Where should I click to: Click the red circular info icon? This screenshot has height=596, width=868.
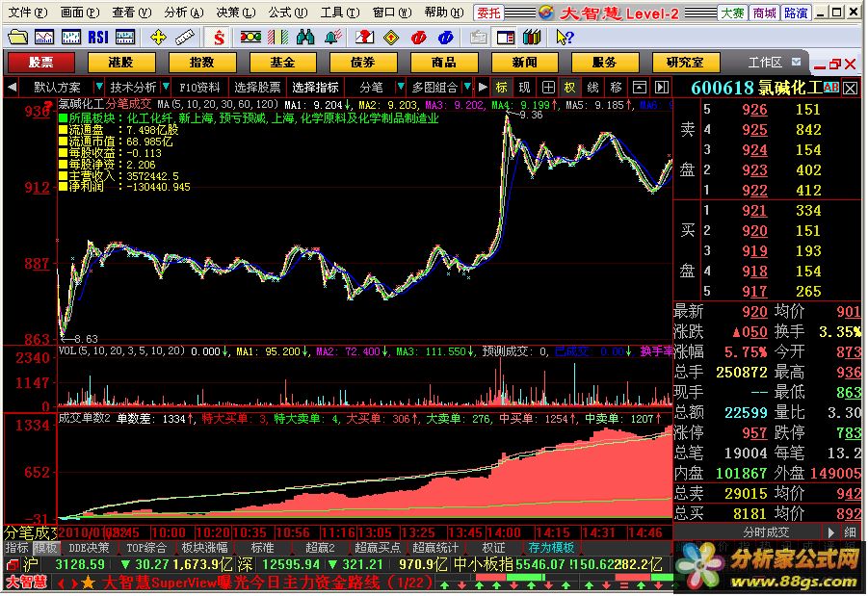click(419, 38)
